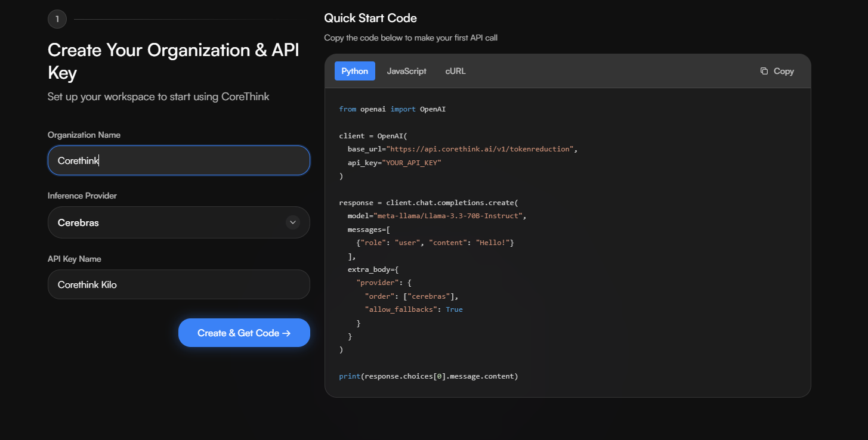Click the meta-llama model name string
Image resolution: width=868 pixels, height=440 pixels.
click(x=447, y=216)
